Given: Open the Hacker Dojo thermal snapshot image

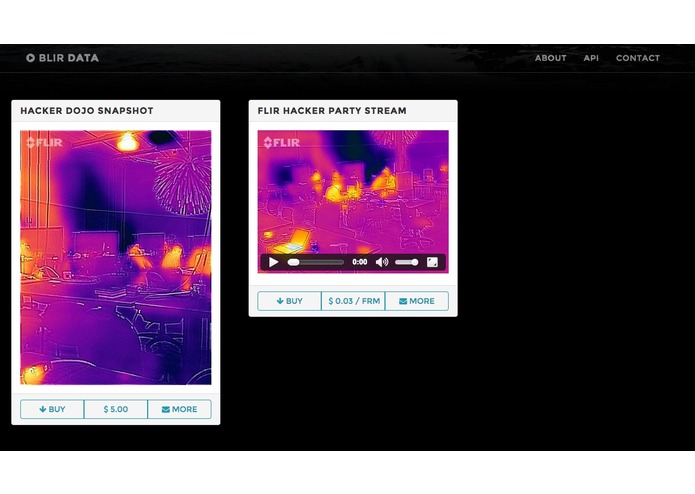Looking at the screenshot, I should tap(116, 257).
